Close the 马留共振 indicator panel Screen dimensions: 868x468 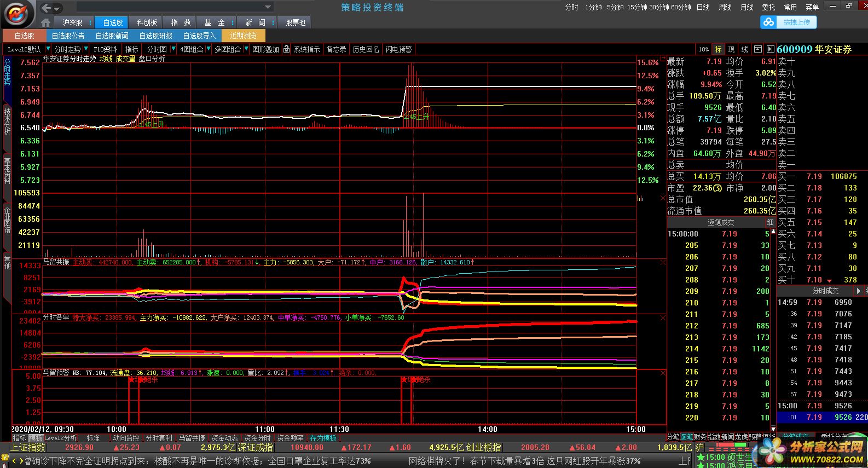coord(663,263)
